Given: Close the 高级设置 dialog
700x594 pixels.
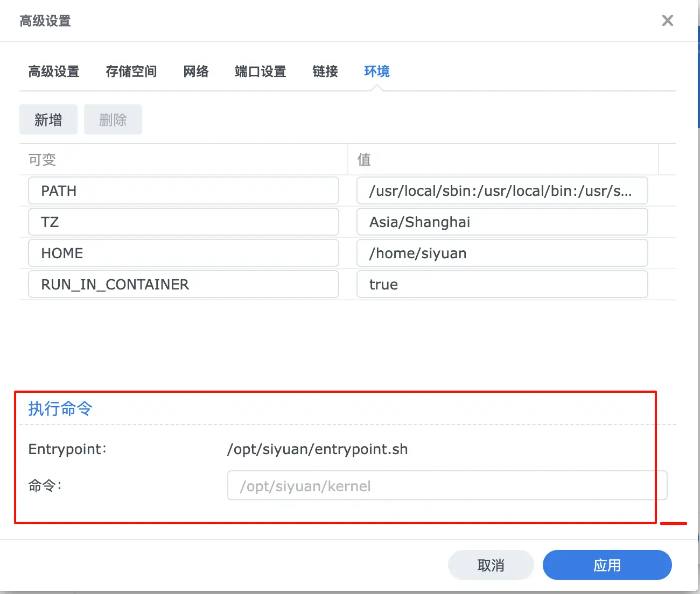Looking at the screenshot, I should coord(668,20).
